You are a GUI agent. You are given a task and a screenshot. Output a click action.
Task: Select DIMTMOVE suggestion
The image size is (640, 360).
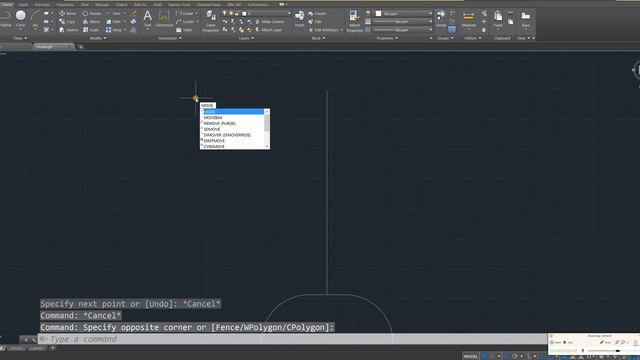233,140
